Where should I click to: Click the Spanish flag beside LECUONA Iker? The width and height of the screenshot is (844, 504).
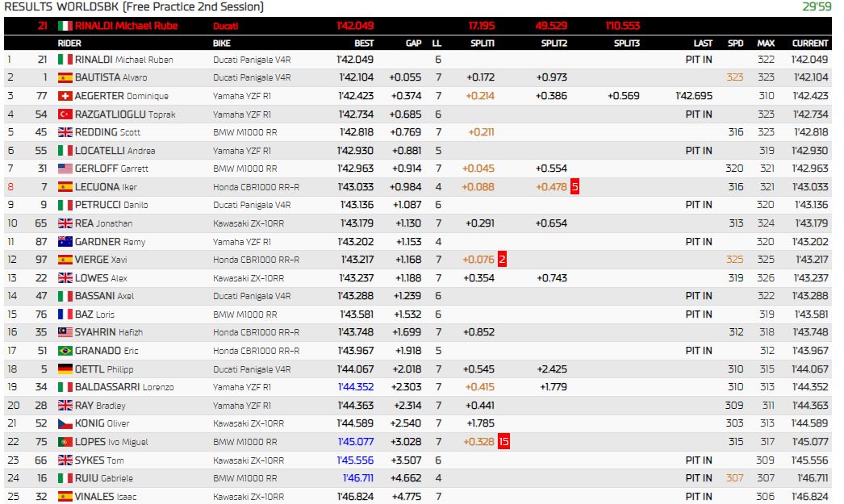[65, 186]
